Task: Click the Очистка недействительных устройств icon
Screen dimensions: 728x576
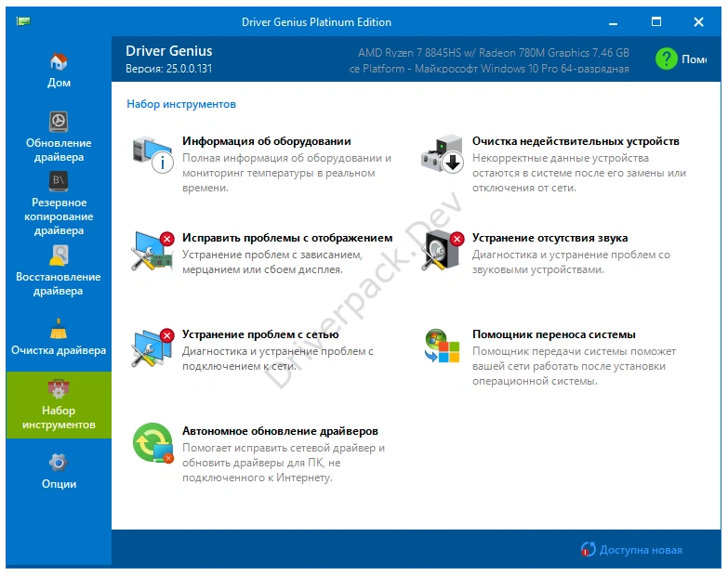Action: click(442, 154)
